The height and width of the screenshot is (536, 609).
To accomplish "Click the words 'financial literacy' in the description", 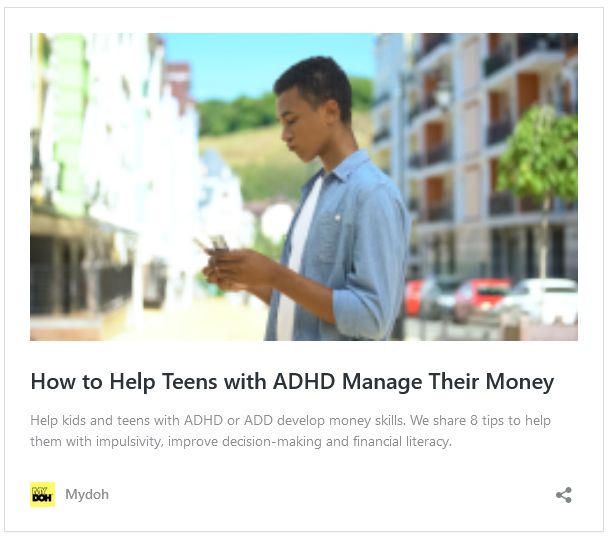I will click(402, 442).
